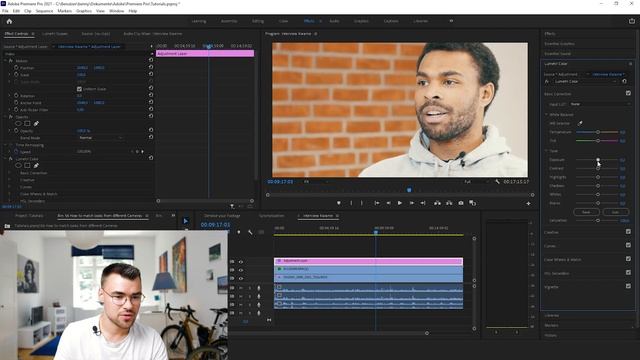Adjust Saturation slider
The height and width of the screenshot is (360, 640).
(598, 220)
